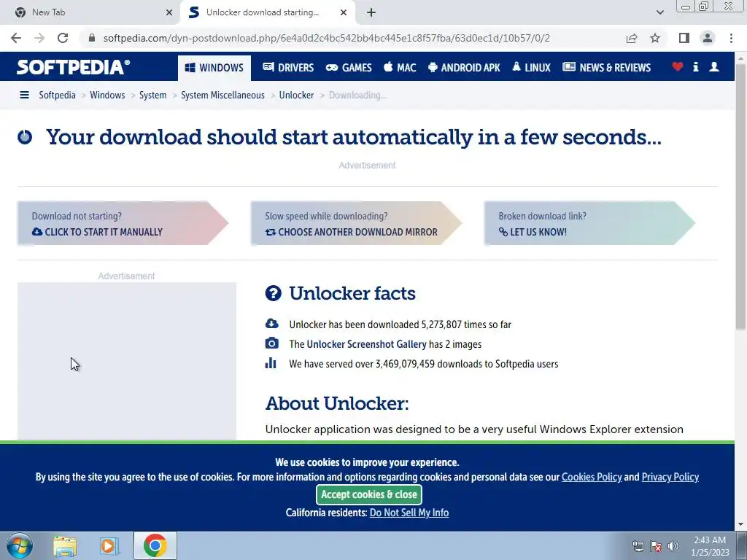Go to Unlocker breadcrumb link
The height and width of the screenshot is (560, 747).
(296, 96)
